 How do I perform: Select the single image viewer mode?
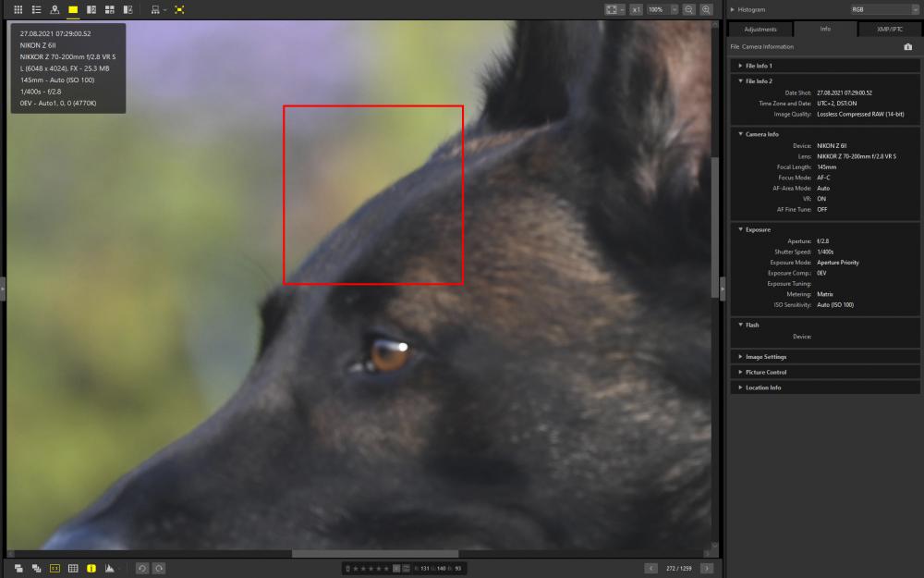point(73,9)
